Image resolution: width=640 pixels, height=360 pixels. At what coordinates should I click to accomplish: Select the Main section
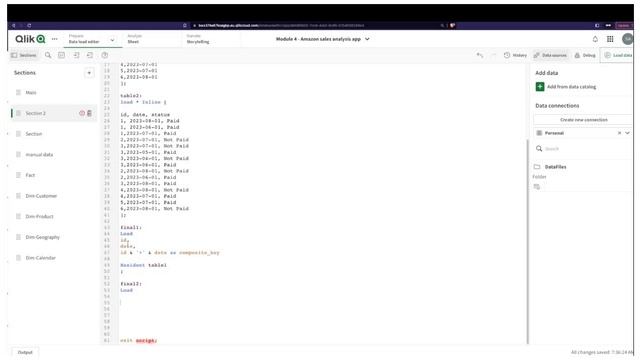(31, 93)
